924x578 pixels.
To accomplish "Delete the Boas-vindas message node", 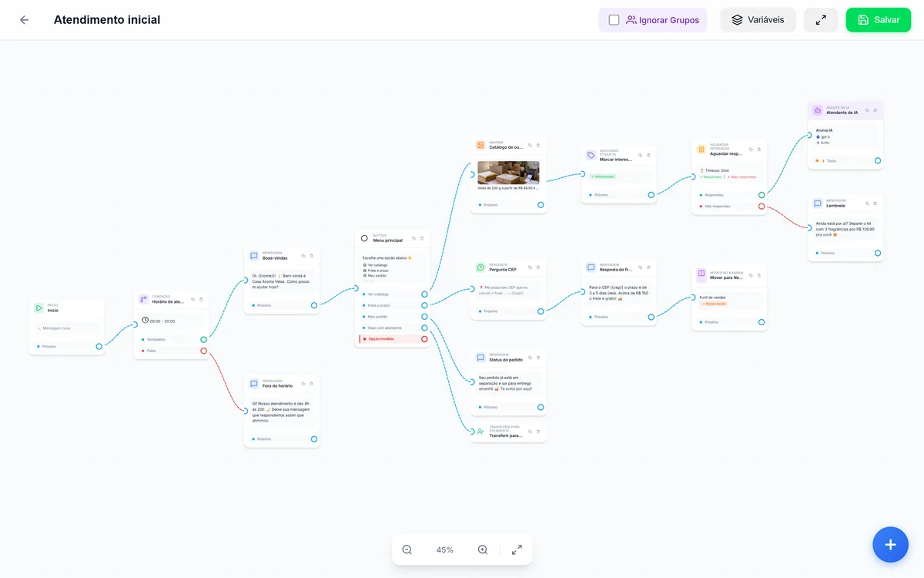I will coord(312,255).
